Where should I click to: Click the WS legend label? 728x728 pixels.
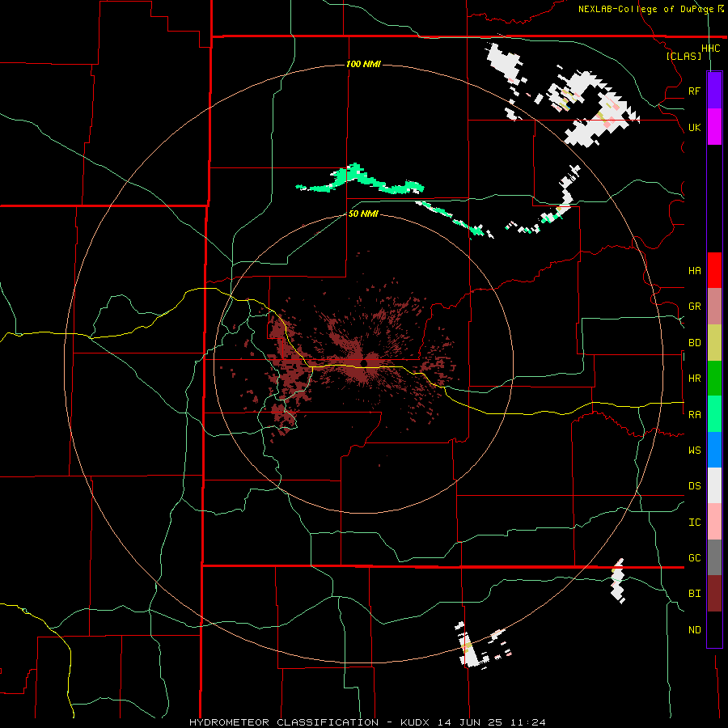click(x=694, y=451)
